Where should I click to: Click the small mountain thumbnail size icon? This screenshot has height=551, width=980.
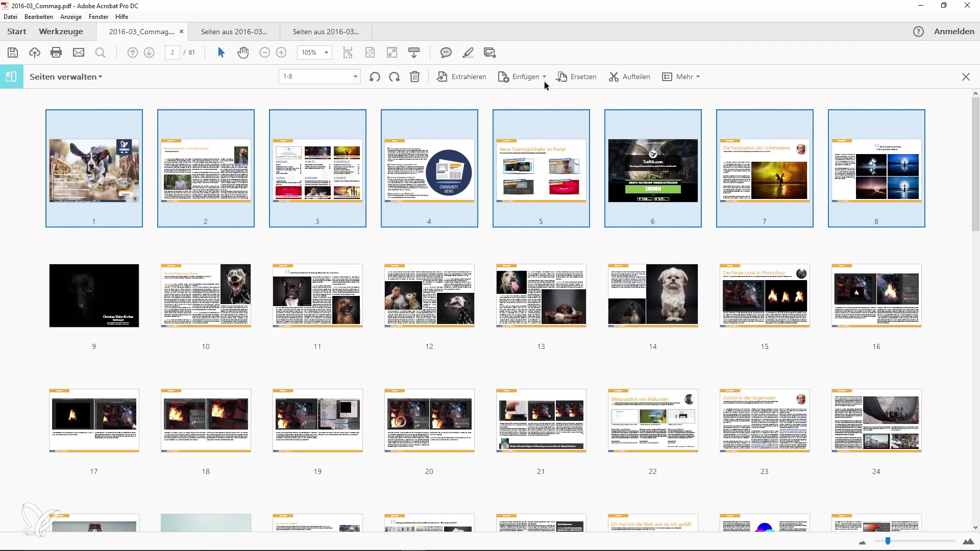[863, 542]
